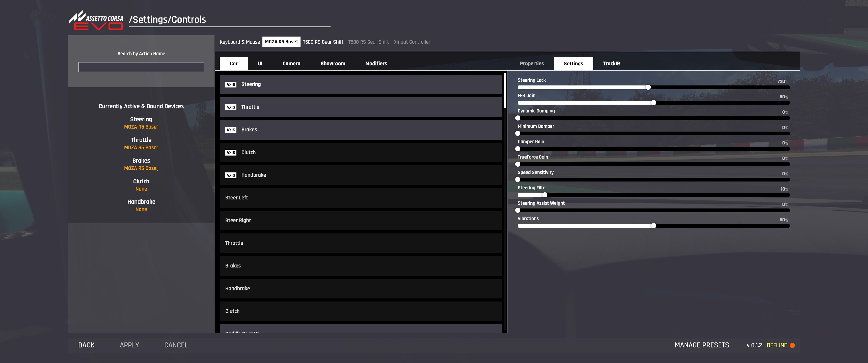Adjust the TrueForce Gain slider
Screen dimensions: 868x363
click(x=653, y=164)
